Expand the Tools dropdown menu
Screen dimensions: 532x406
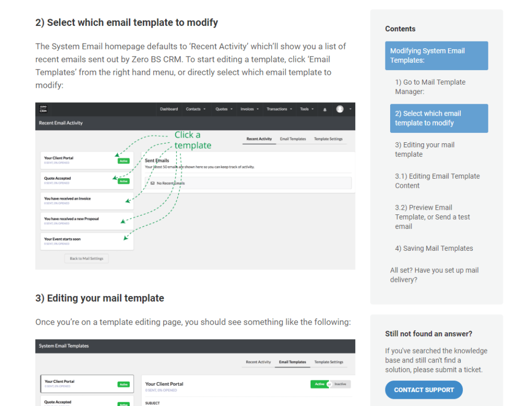pos(307,109)
